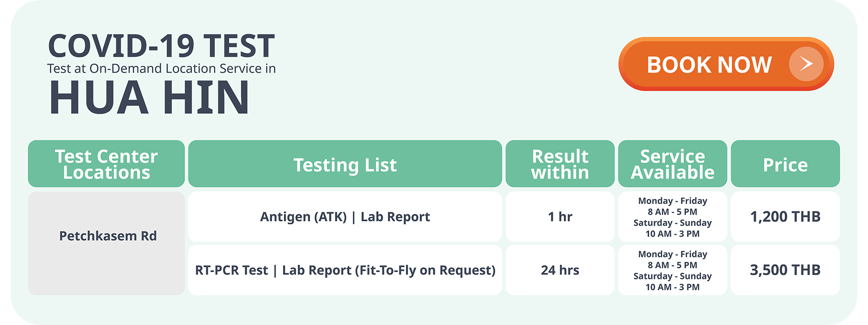Click the Price column header

pos(785,164)
